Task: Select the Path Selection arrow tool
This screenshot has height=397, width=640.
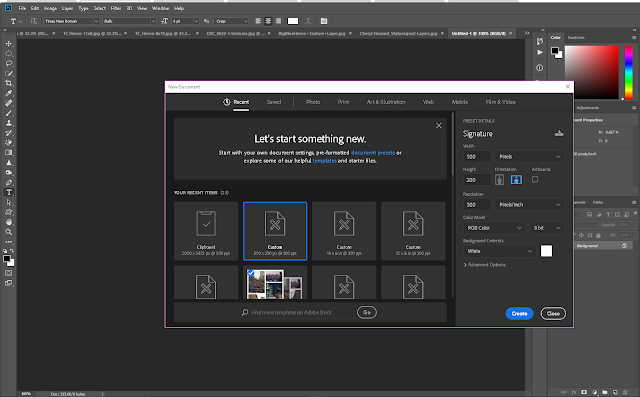Action: [x=9, y=202]
